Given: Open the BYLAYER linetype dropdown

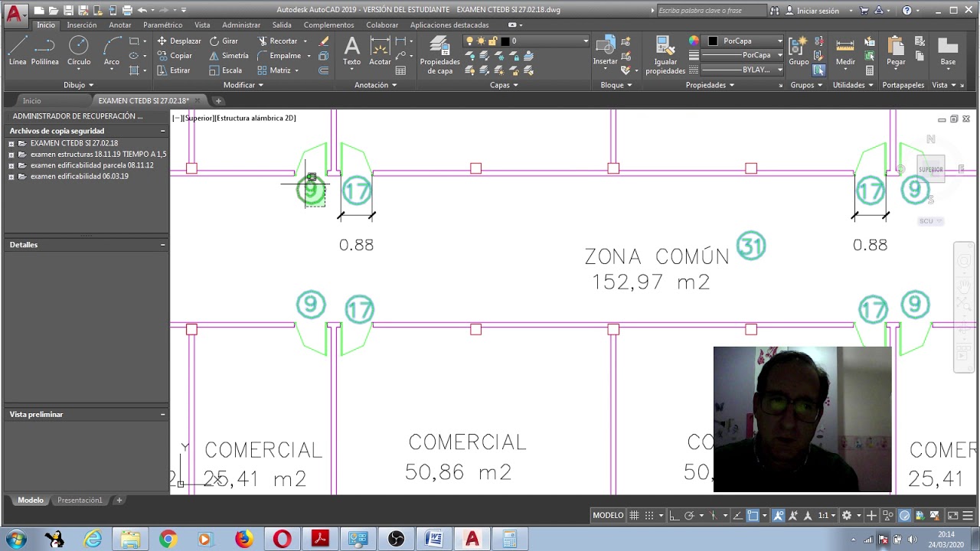Looking at the screenshot, I should [x=742, y=70].
